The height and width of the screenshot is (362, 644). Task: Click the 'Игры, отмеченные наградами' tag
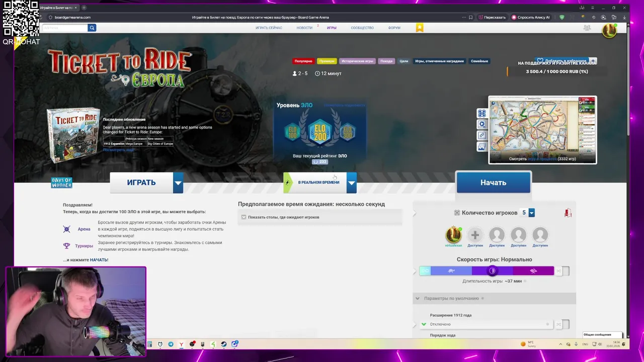[x=439, y=61]
